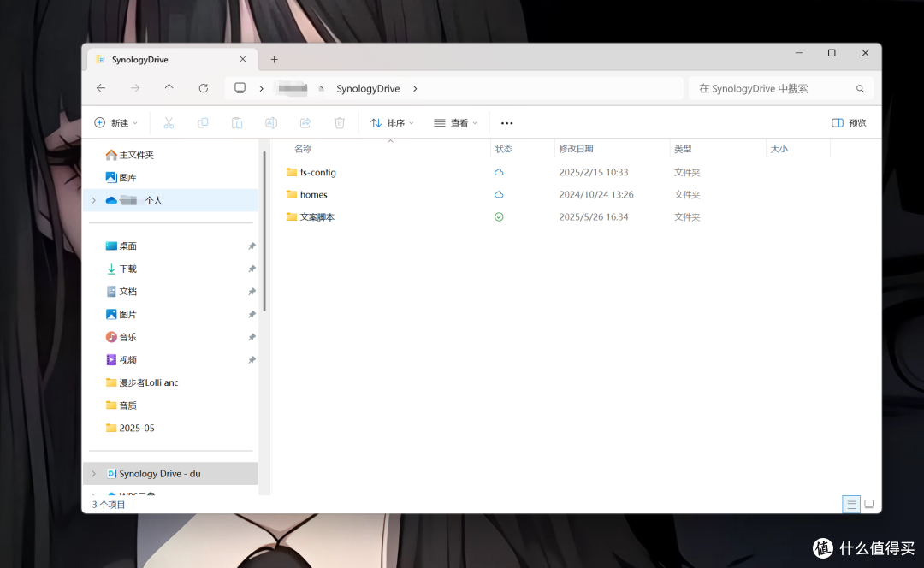The width and height of the screenshot is (924, 568).
Task: Close the SynologyDrive tab
Action: pyautogui.click(x=243, y=60)
